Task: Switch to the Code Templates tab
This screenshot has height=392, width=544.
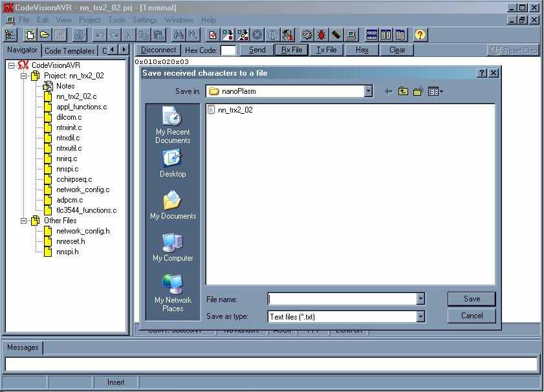Action: tap(69, 51)
